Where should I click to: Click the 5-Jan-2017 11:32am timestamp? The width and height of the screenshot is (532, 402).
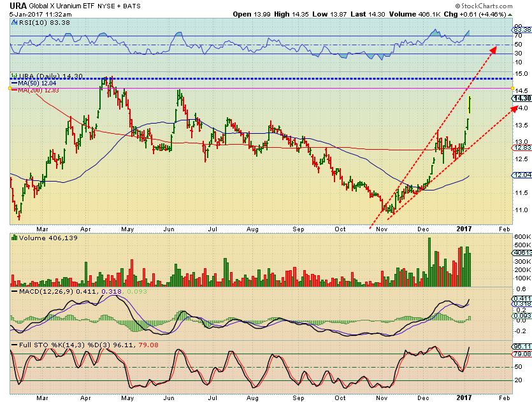tap(40, 14)
